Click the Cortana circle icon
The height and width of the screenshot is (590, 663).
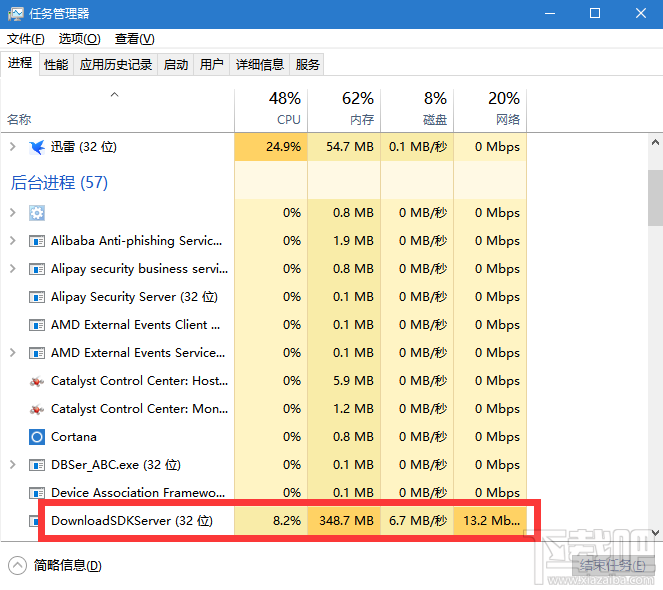click(x=37, y=437)
